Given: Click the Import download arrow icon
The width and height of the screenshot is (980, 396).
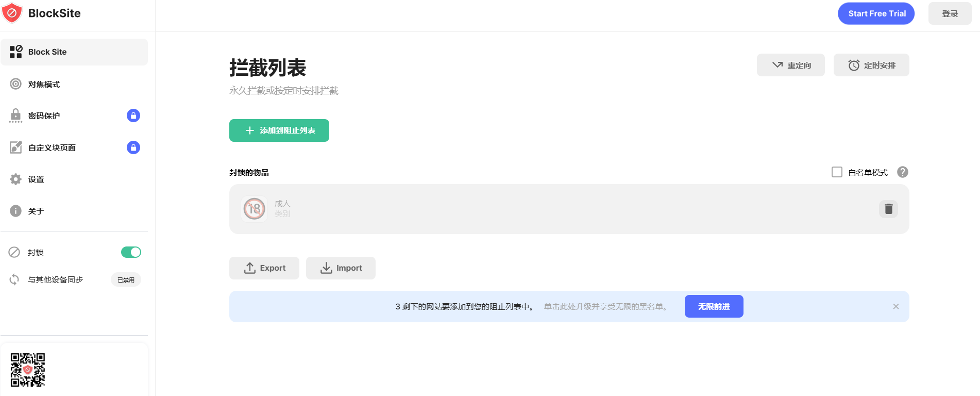Looking at the screenshot, I should [327, 268].
